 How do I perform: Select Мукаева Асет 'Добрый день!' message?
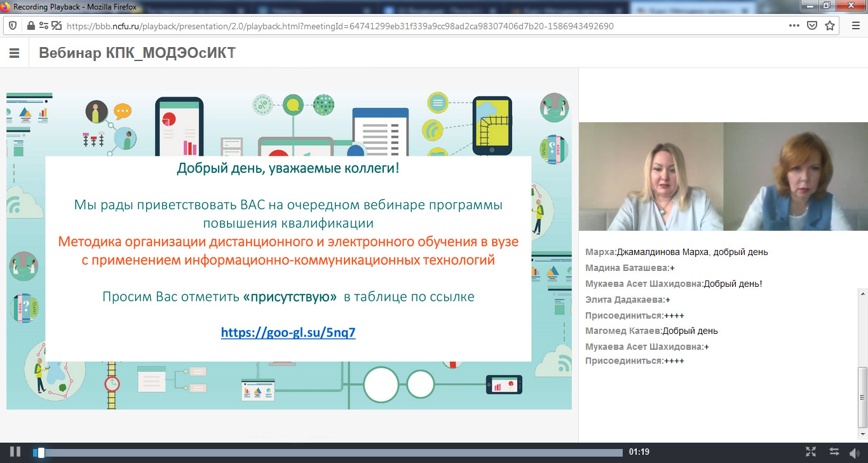[x=674, y=284]
